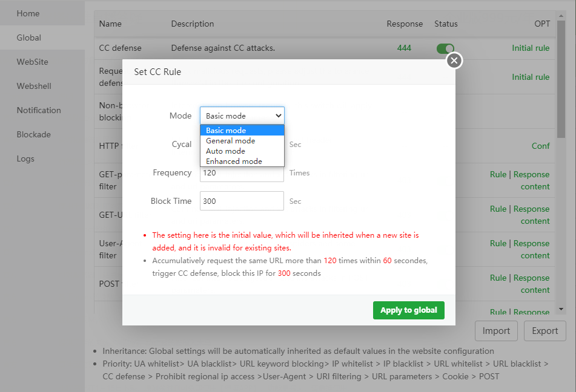Open the Mode dropdown selector
This screenshot has height=392, width=576.
[242, 116]
